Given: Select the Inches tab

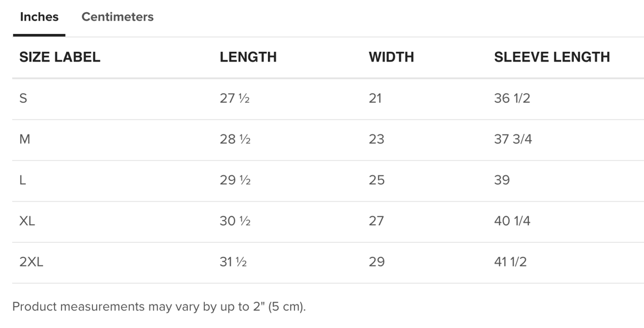Looking at the screenshot, I should click(x=39, y=17).
